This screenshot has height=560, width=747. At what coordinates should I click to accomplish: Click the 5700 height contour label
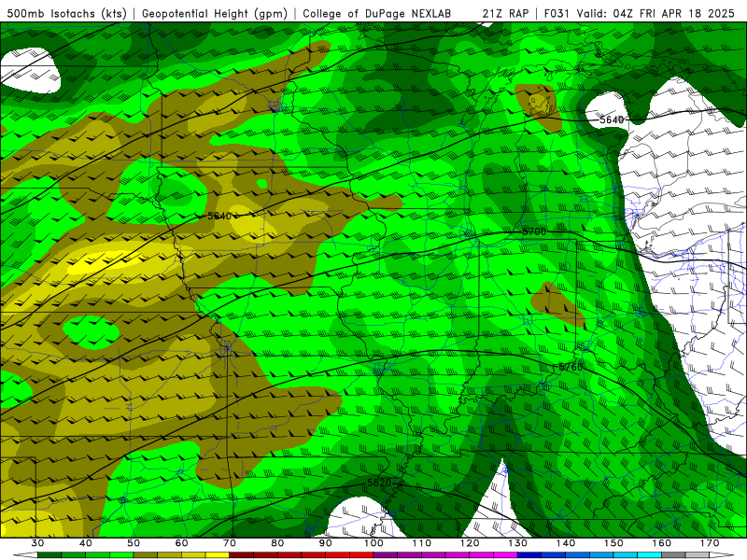(x=534, y=231)
